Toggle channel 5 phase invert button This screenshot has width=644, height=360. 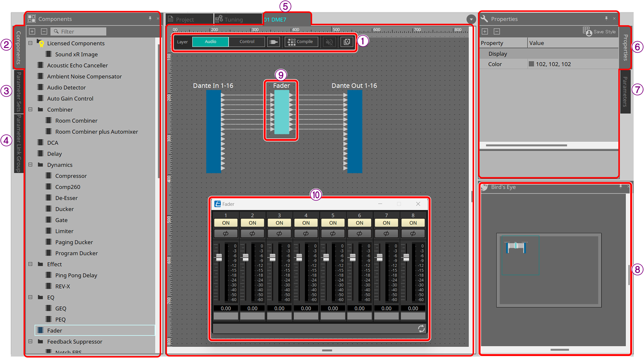coord(333,233)
